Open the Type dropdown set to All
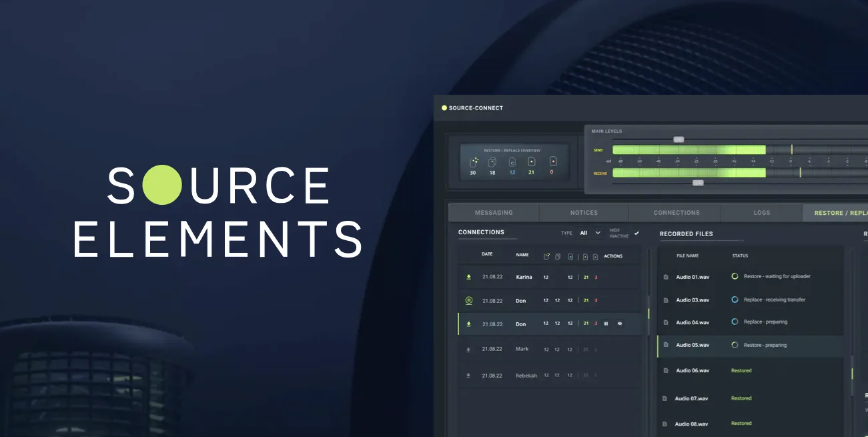The width and height of the screenshot is (868, 437). [590, 233]
